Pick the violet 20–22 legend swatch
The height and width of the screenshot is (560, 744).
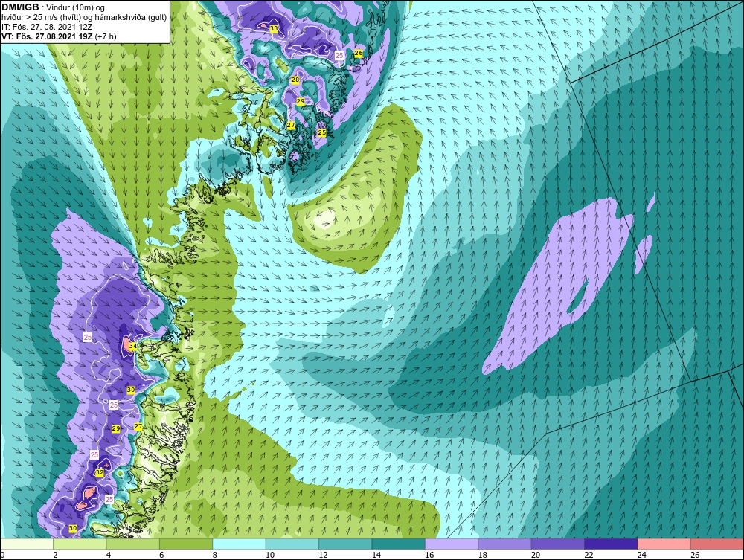[x=558, y=544]
